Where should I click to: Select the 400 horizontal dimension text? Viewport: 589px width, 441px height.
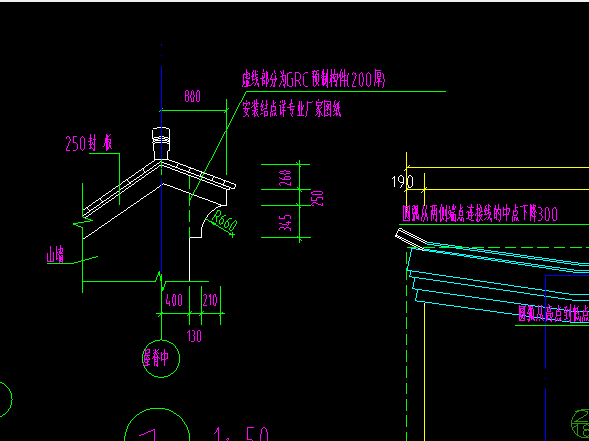pos(174,300)
